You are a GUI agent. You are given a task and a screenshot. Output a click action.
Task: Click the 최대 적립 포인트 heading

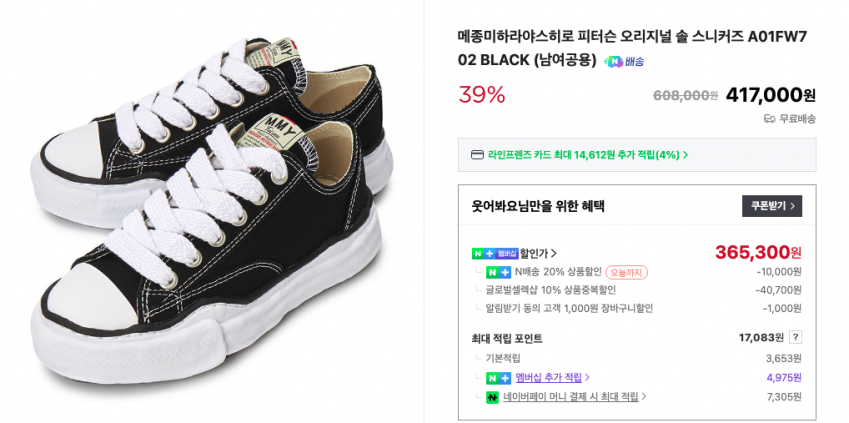click(x=507, y=338)
